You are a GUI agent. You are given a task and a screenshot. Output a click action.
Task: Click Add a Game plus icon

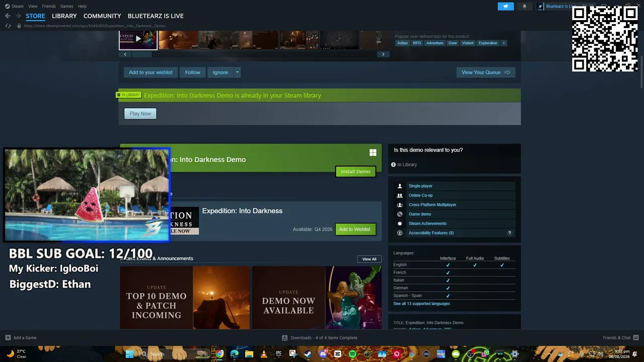[x=8, y=338]
